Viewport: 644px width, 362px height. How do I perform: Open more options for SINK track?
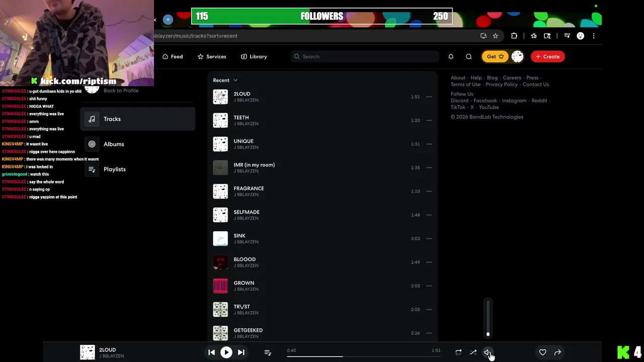429,238
